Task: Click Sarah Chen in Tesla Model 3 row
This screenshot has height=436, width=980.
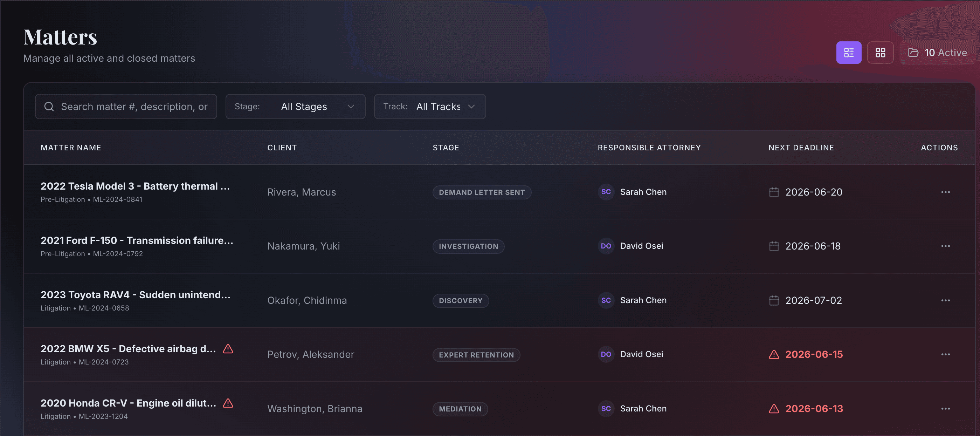Action: coord(643,192)
